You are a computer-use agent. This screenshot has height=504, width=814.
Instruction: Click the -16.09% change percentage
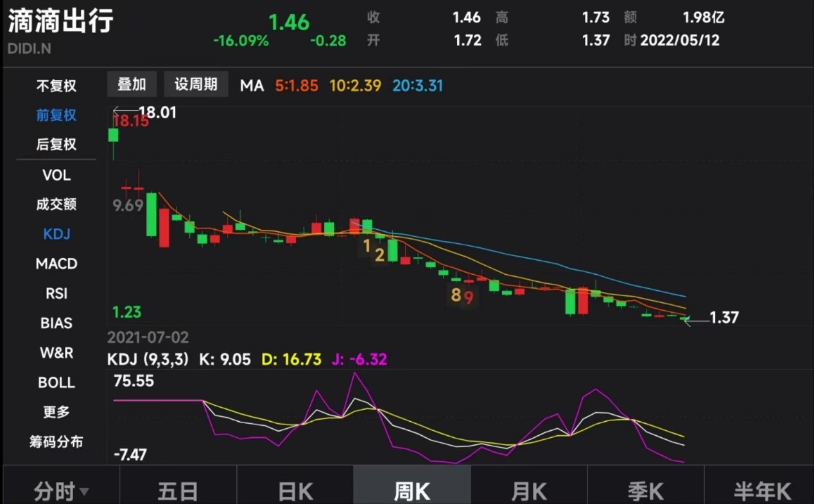click(241, 41)
